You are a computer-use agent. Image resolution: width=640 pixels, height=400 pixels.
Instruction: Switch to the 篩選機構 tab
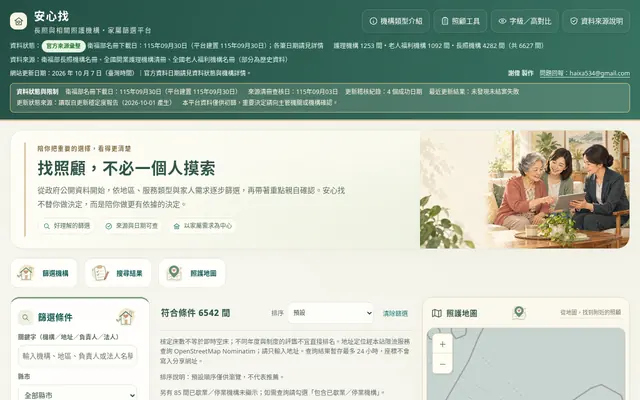44,273
